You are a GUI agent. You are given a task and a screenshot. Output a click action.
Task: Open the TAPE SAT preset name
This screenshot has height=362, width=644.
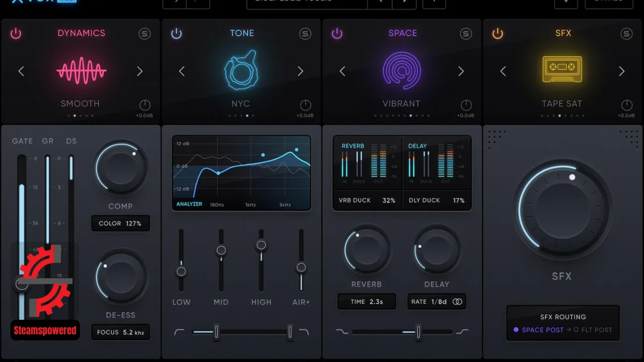pos(561,104)
